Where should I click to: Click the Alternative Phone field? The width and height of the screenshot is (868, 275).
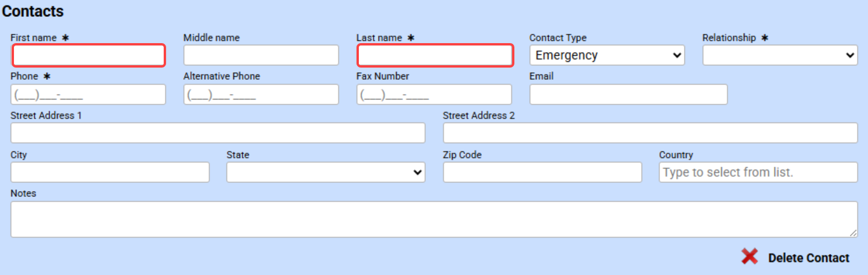click(261, 94)
